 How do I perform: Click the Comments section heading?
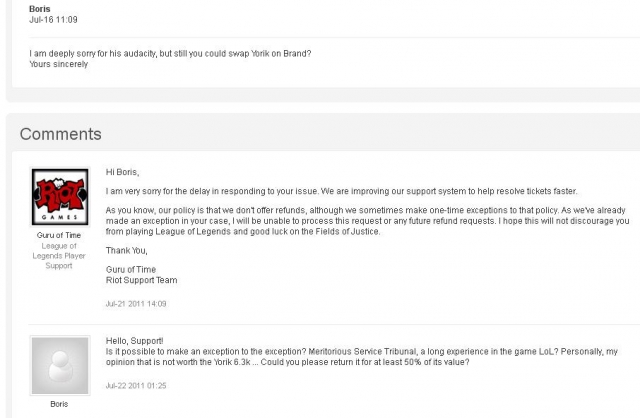60,134
